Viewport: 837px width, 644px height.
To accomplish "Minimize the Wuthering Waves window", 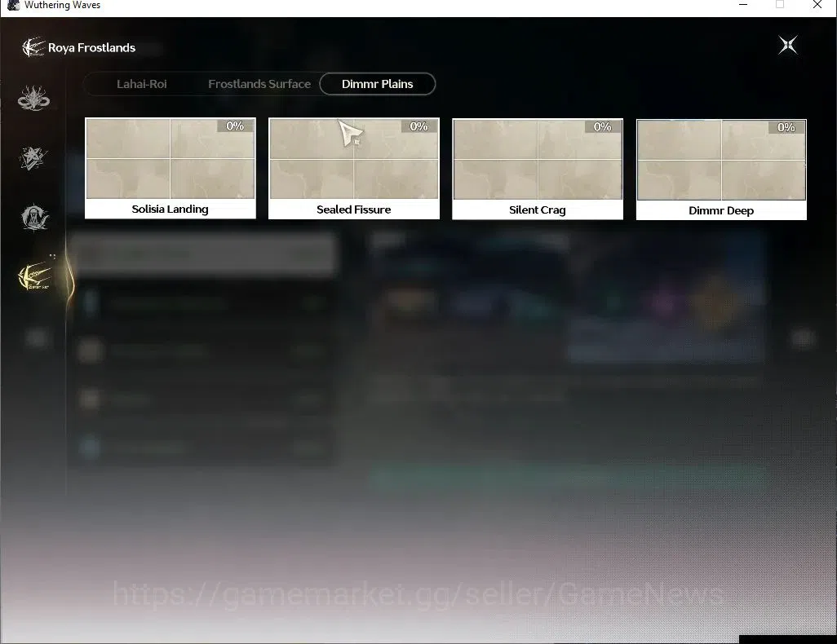I will 743,5.
